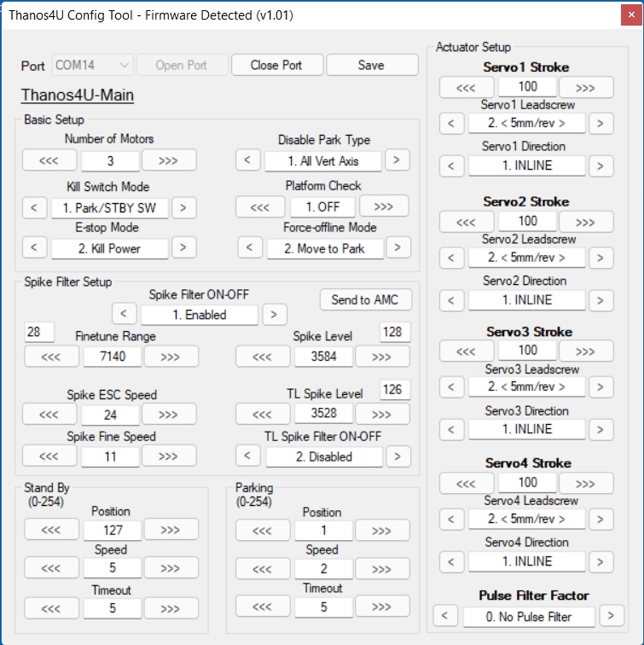Increase Spike ESC Speed with >>>
Viewport: 644px width, 645px height.
169,415
